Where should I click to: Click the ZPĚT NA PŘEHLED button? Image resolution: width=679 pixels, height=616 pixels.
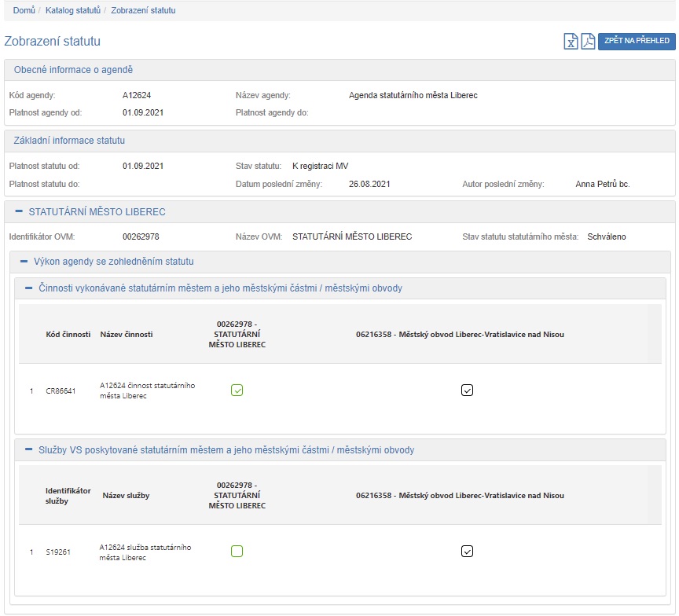(x=637, y=42)
